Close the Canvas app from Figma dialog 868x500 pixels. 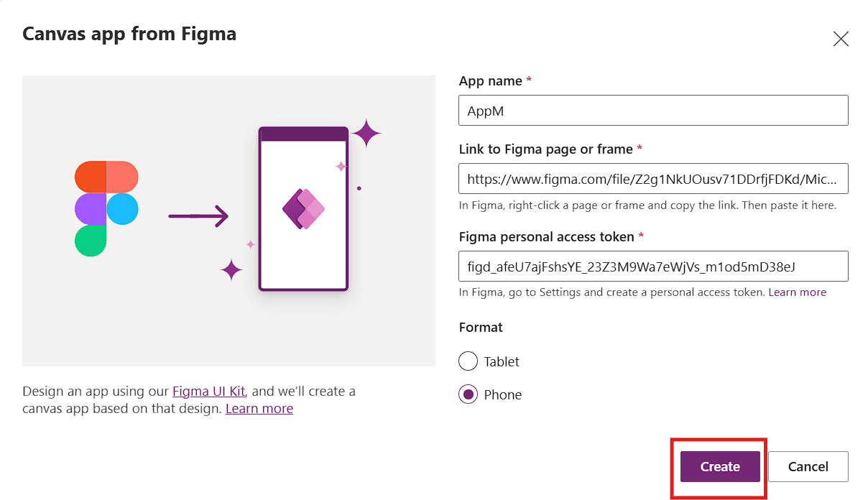pos(841,39)
